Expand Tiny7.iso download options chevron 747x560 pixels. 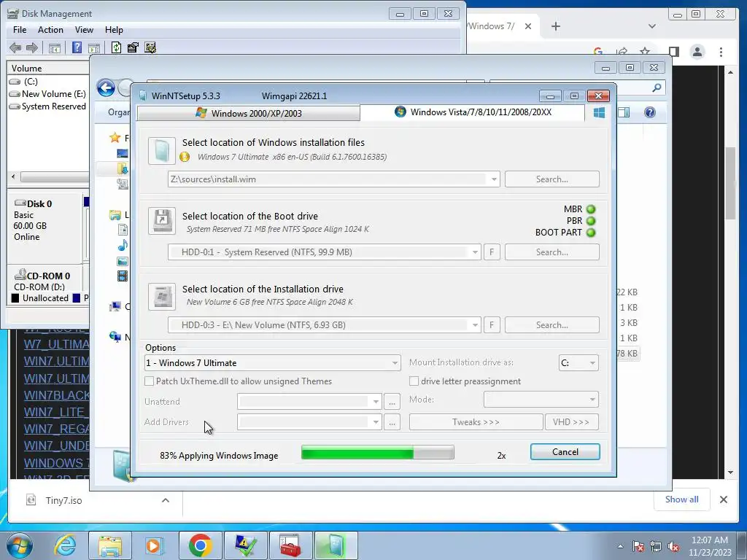click(166, 500)
